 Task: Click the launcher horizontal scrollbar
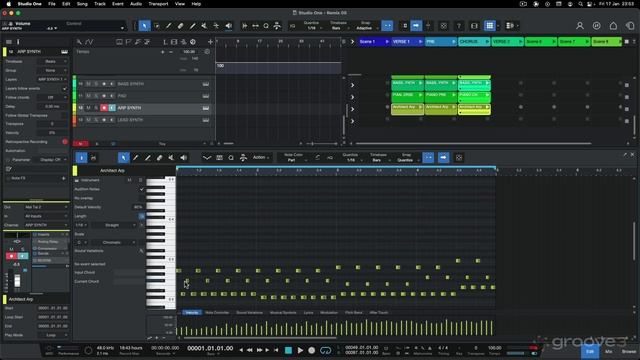[473, 144]
